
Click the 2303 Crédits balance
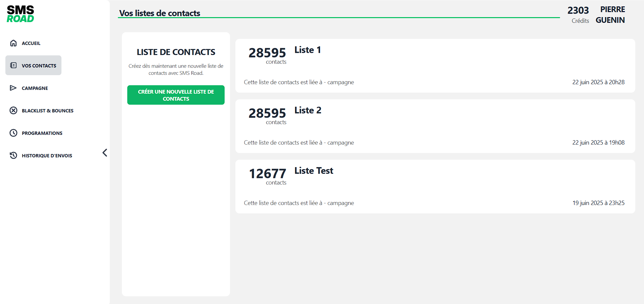tap(578, 15)
